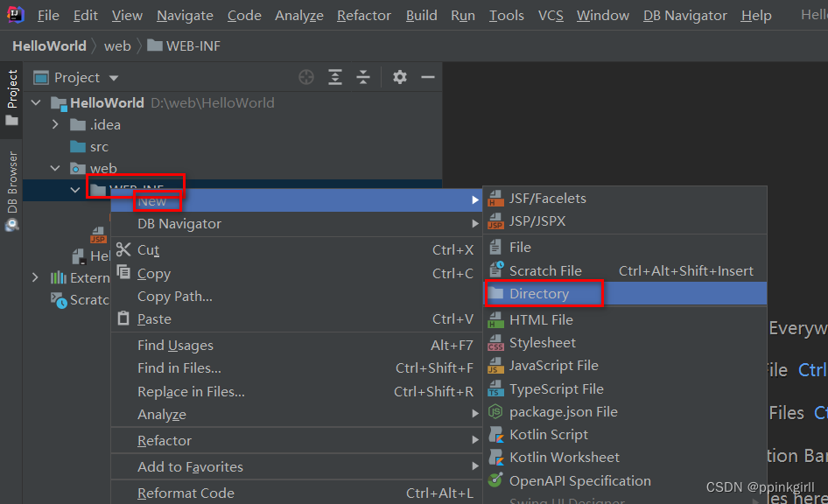828x504 pixels.
Task: Open the Code menu
Action: click(244, 15)
